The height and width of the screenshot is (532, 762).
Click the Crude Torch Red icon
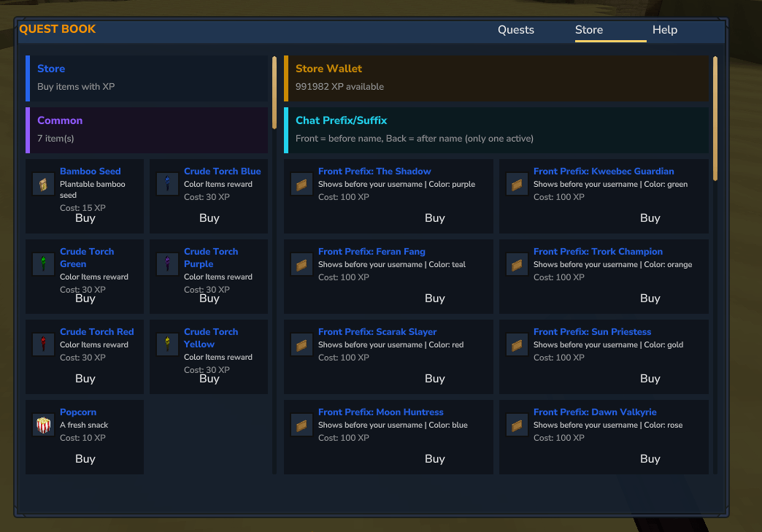coord(43,344)
